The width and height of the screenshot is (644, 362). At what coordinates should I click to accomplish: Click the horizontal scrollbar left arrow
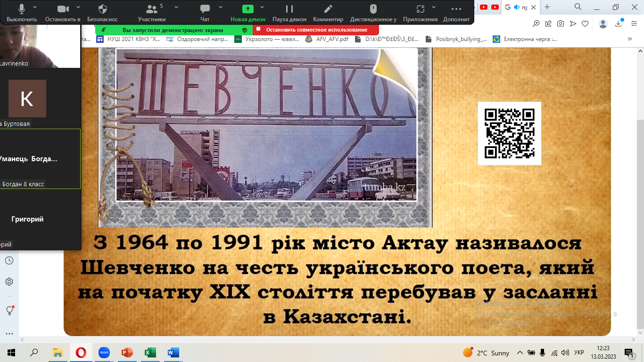click(23, 340)
